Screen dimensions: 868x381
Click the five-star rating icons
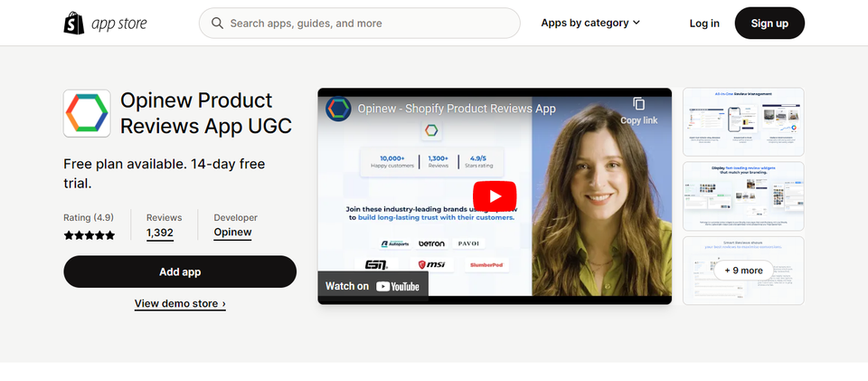coord(90,235)
